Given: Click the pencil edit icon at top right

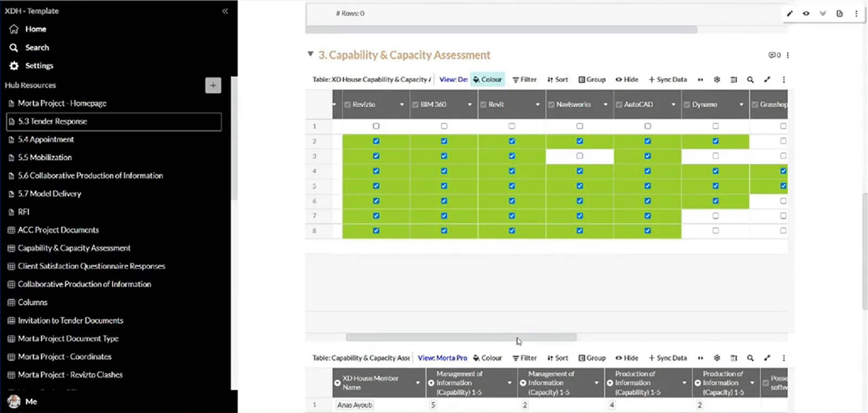Looking at the screenshot, I should pos(790,14).
